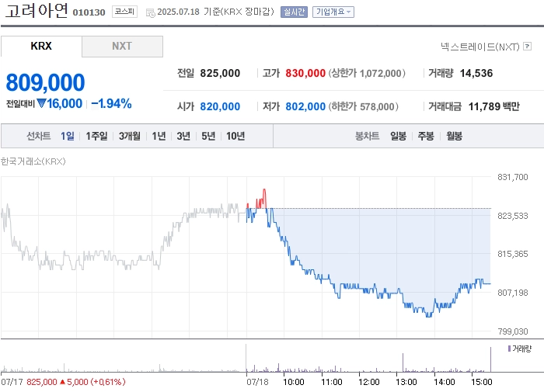Click the current price 809,000
Image resolution: width=544 pixels, height=392 pixels.
coord(45,82)
